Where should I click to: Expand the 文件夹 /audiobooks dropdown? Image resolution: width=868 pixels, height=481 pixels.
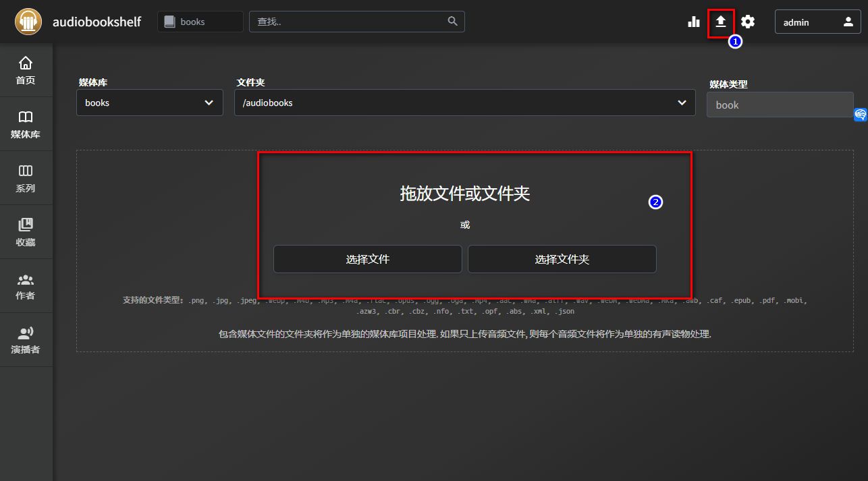point(464,103)
